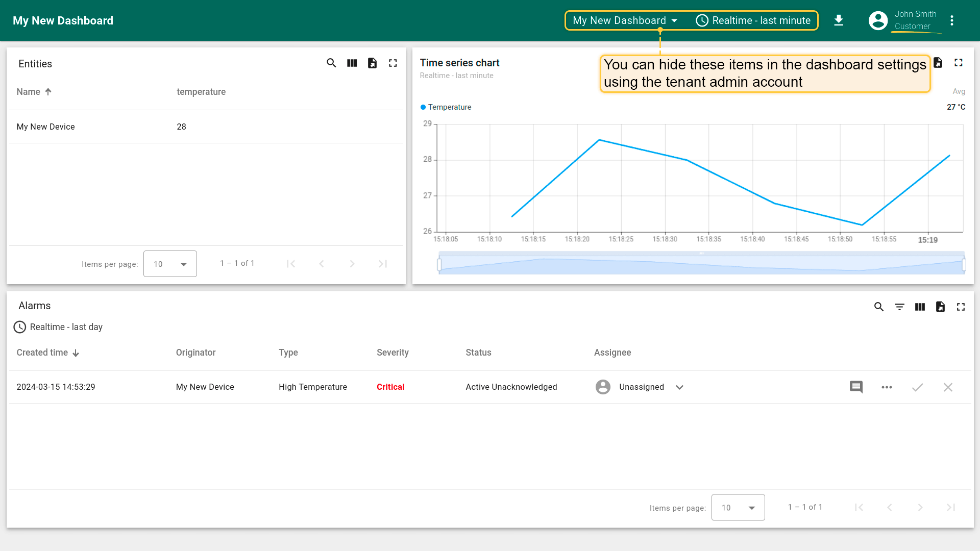Open Entities items per page dropdown
Screen dimensions: 980x551
coord(170,264)
